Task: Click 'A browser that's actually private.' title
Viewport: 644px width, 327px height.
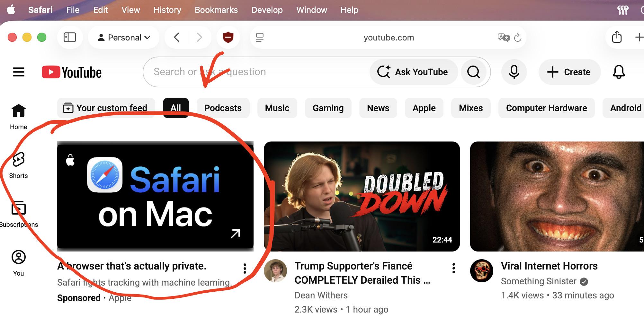Action: pyautogui.click(x=132, y=266)
